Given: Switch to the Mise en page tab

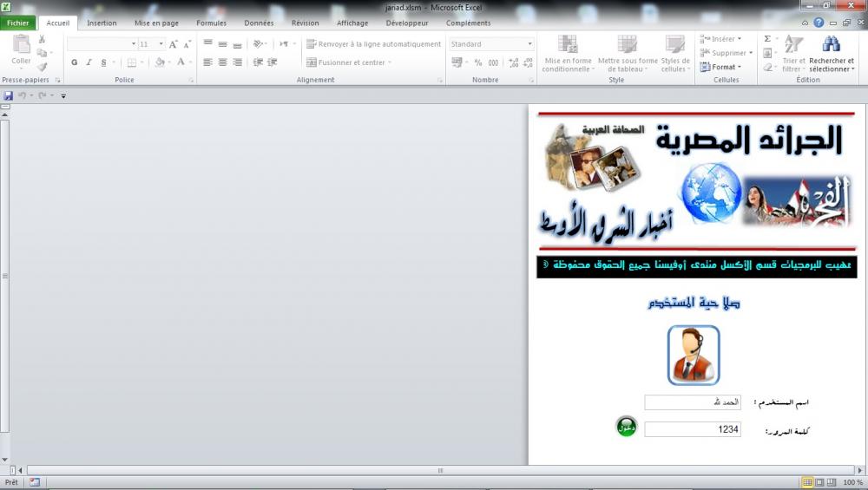Looking at the screenshot, I should 156,23.
